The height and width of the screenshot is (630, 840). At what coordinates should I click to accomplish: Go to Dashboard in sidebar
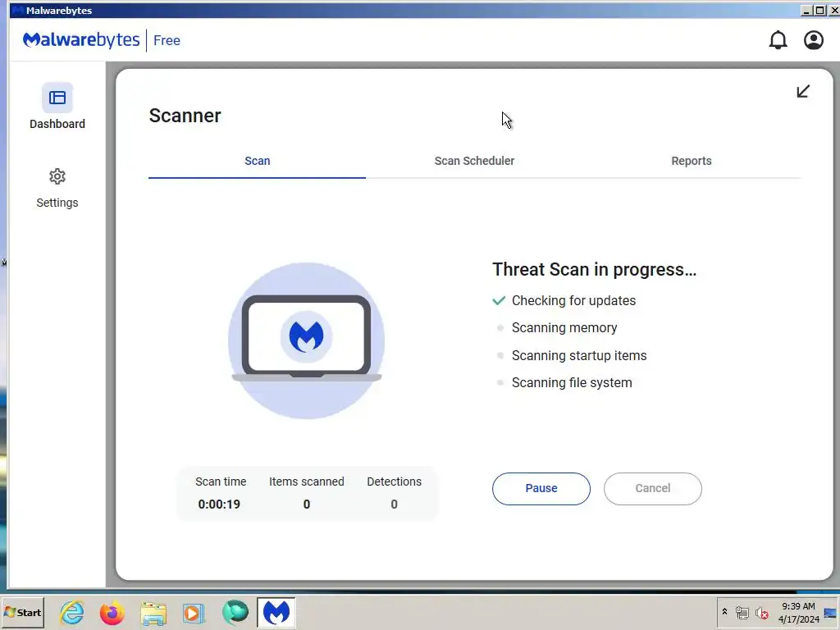pos(57,106)
